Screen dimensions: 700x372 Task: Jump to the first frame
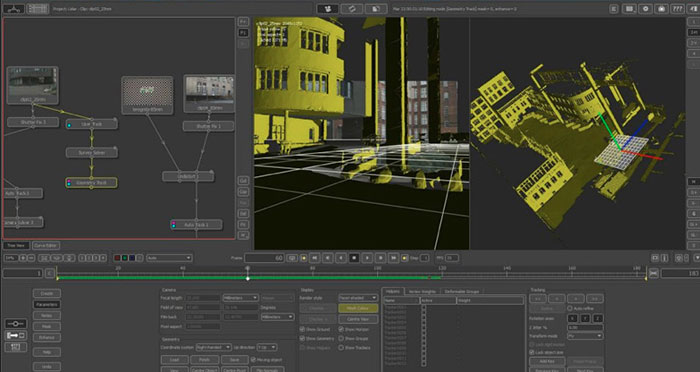pyautogui.click(x=315, y=258)
